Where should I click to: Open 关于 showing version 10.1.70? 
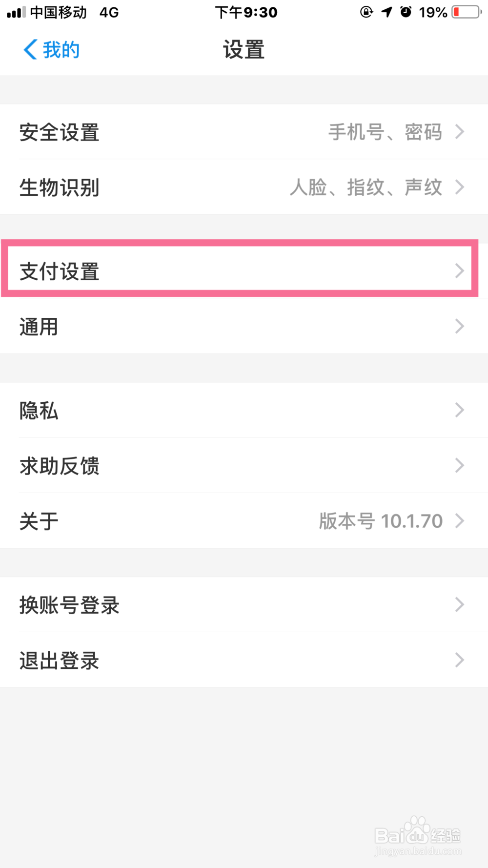[244, 521]
